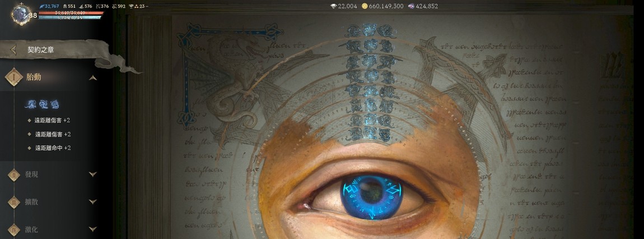
Task: Select the middle blue rune under 胎動
Action: tap(43, 104)
